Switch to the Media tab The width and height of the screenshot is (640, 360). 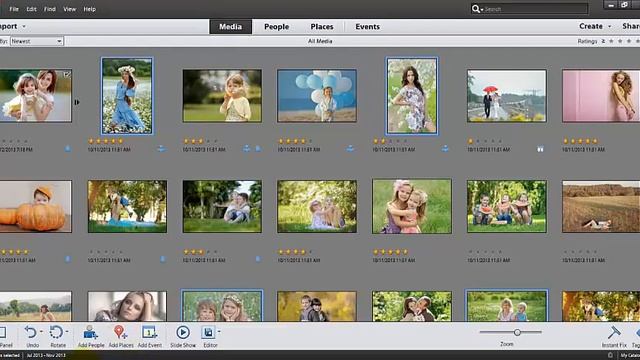point(231,27)
